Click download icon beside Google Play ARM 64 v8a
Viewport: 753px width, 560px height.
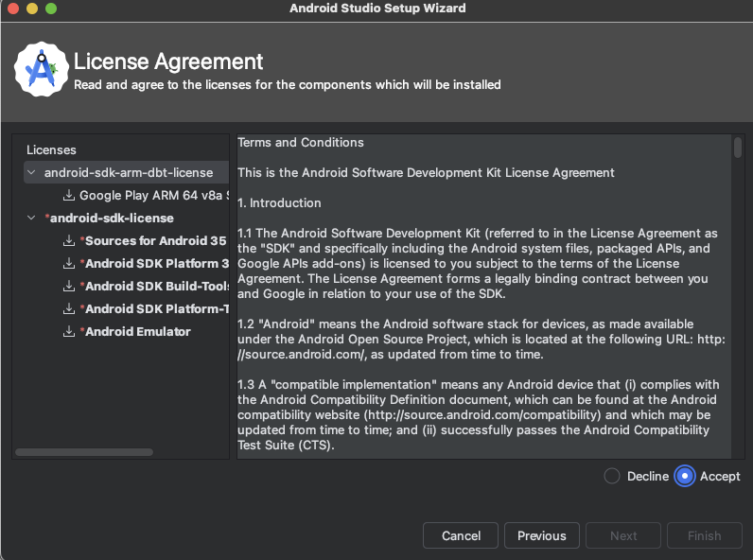[69, 195]
